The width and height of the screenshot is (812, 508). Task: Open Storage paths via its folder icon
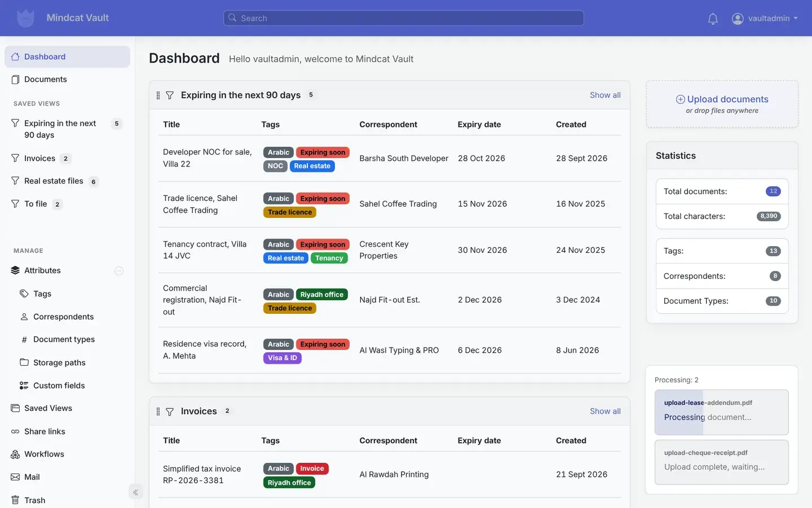24,362
